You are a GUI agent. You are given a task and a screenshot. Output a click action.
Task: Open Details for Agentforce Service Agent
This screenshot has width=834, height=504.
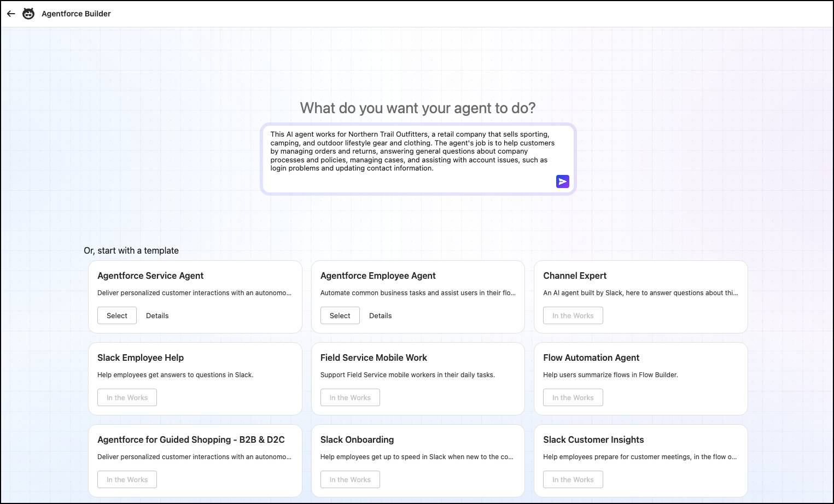[x=158, y=315]
